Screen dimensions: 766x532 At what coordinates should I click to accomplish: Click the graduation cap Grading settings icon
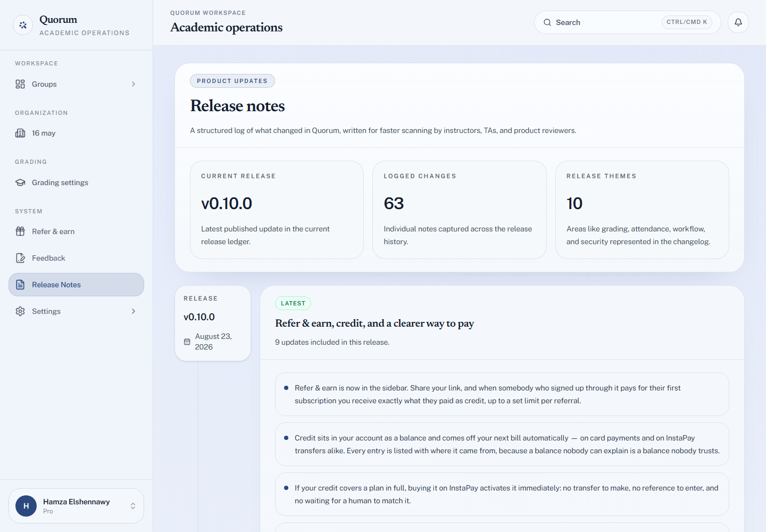pyautogui.click(x=20, y=182)
